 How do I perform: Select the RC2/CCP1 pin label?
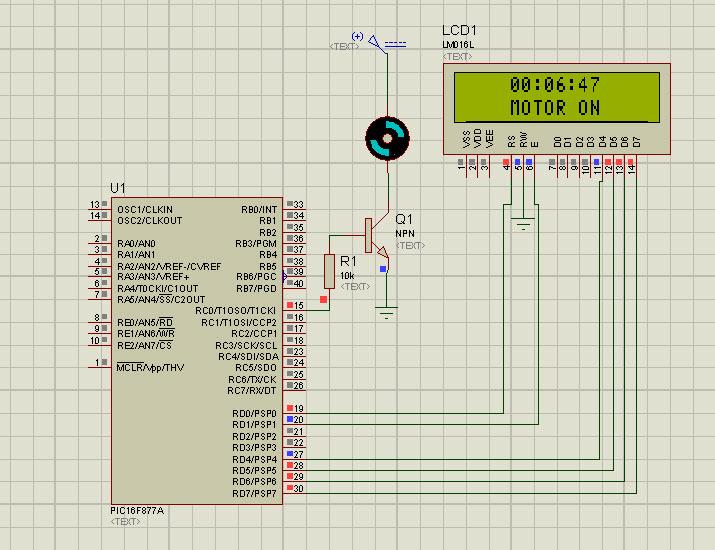coord(254,334)
